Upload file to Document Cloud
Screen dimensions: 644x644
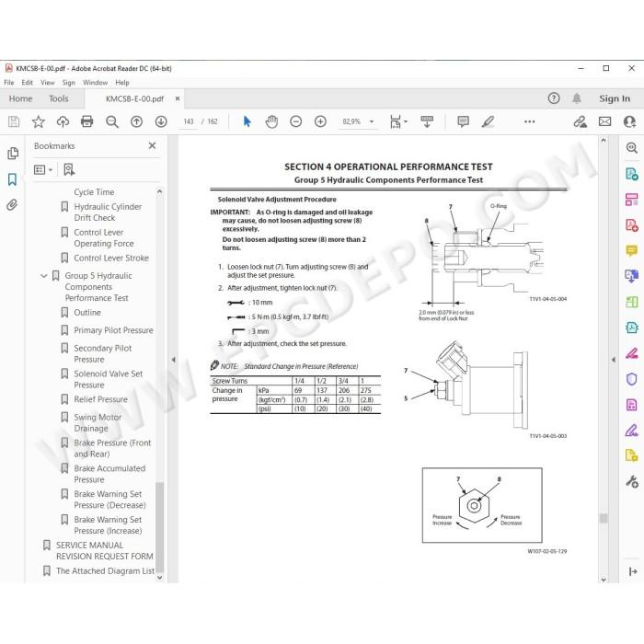(63, 121)
